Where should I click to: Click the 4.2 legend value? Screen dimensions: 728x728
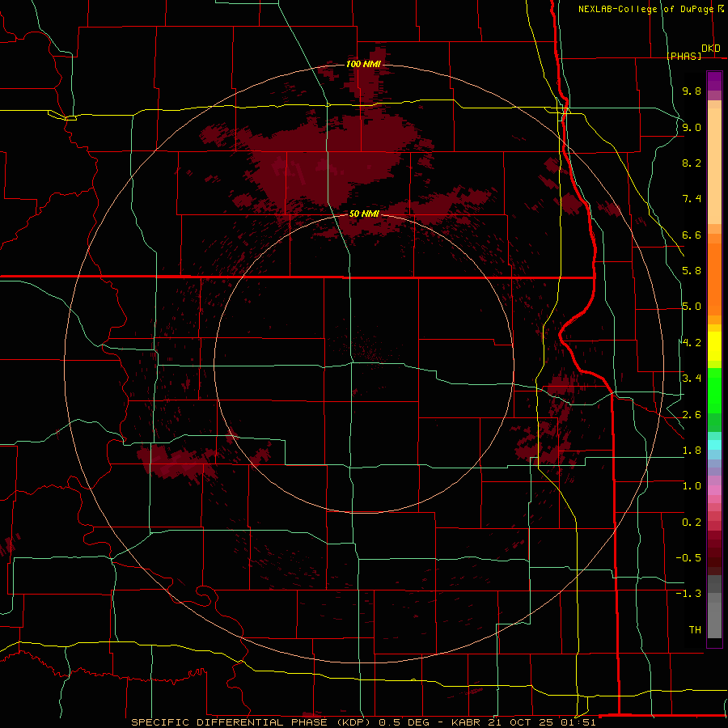[x=692, y=343]
